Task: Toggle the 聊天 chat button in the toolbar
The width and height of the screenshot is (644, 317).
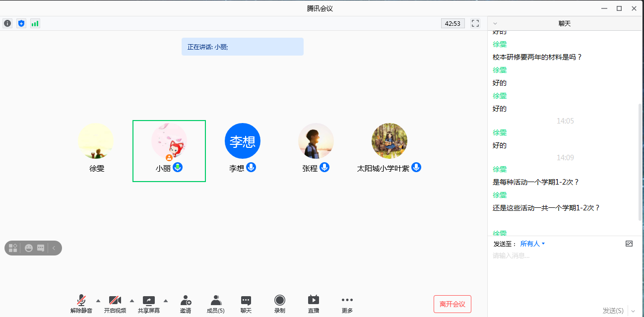Action: 246,304
